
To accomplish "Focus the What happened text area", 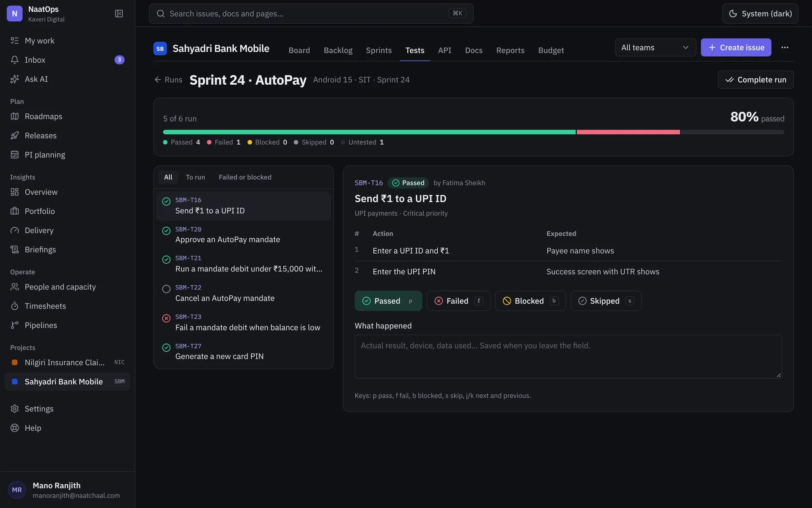I will coord(568,356).
